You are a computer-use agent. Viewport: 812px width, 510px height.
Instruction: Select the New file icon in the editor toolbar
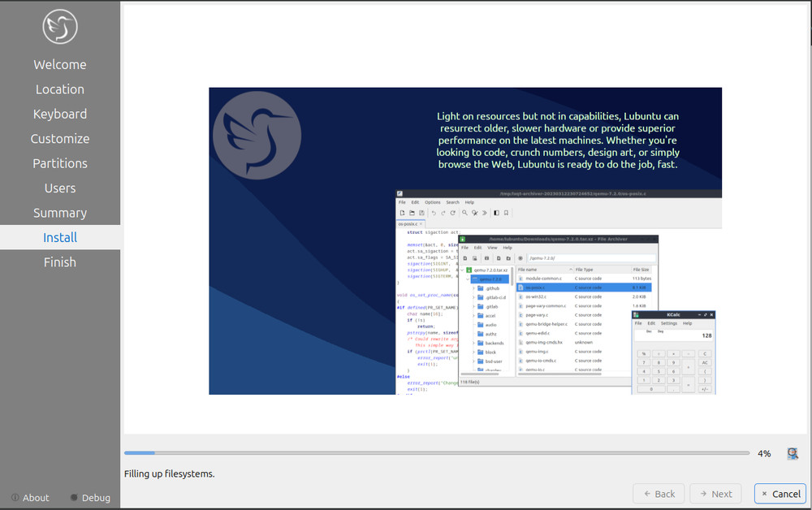402,213
